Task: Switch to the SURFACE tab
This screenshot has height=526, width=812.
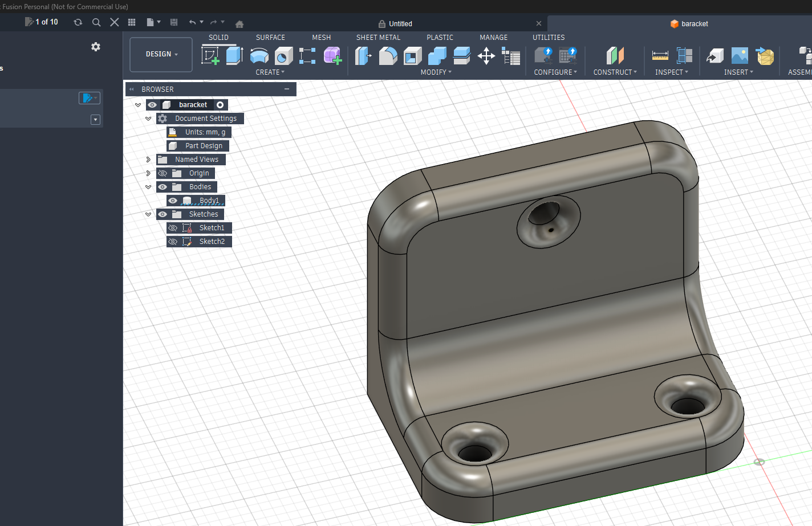Action: click(270, 38)
